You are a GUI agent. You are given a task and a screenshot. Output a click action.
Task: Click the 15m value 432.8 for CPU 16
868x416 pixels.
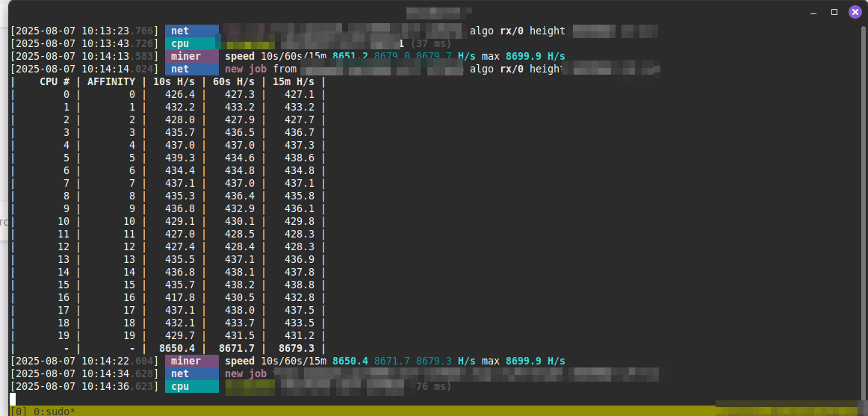[x=300, y=297]
